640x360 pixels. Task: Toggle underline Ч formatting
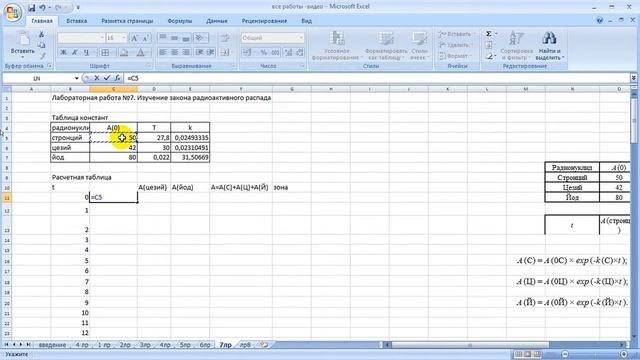click(86, 52)
